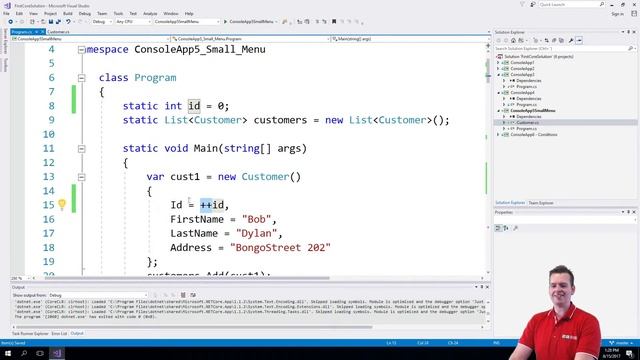640x360 pixels.
Task: Select the Customer.cs file in Solution Explorer
Action: (x=527, y=122)
